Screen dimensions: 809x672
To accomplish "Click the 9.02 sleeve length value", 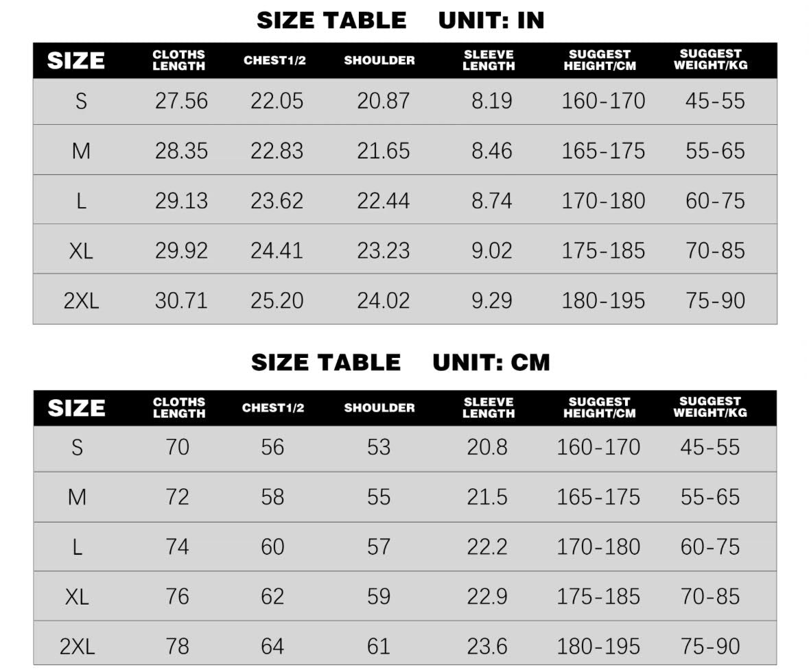I will [x=491, y=251].
